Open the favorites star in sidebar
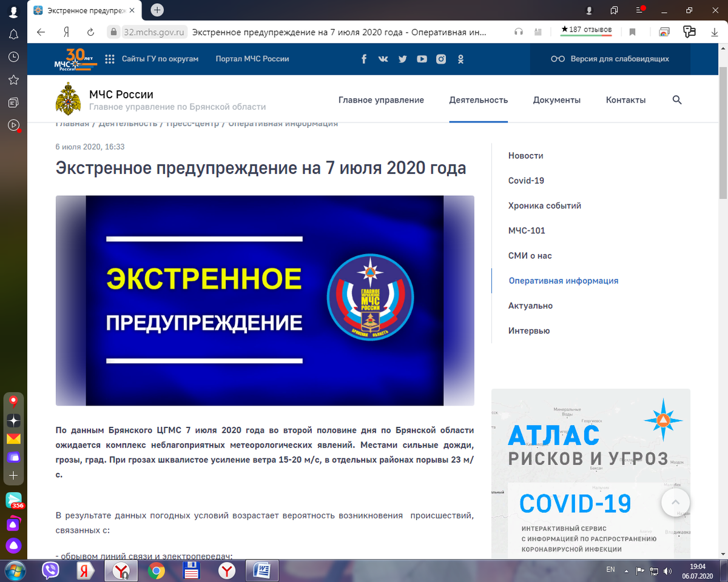The height and width of the screenshot is (582, 728). pos(13,80)
